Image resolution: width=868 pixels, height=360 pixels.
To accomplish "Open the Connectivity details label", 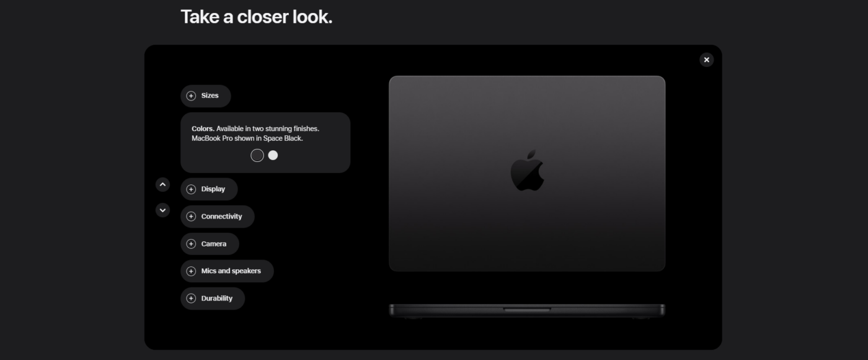I will click(x=221, y=217).
